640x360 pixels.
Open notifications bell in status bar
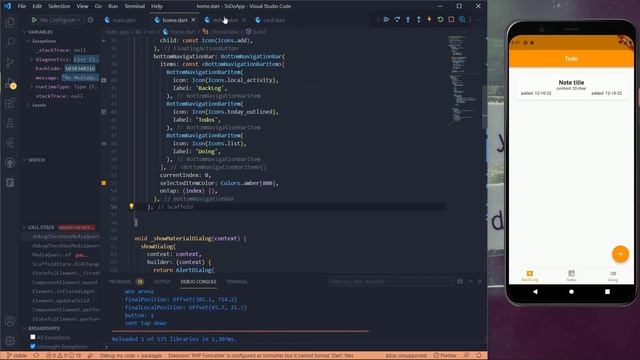pos(479,356)
